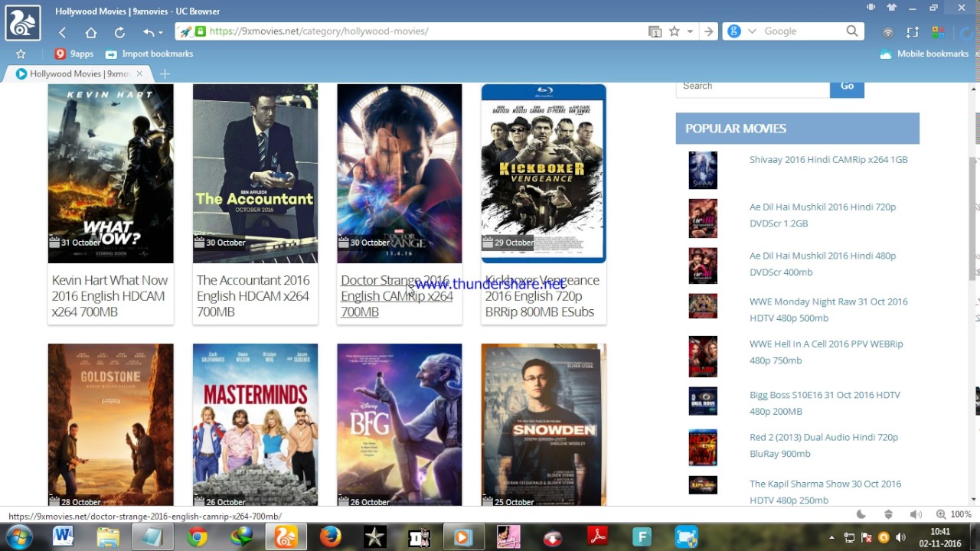
Task: Click Shivaay small thumbnail in Popular Movies
Action: point(703,170)
